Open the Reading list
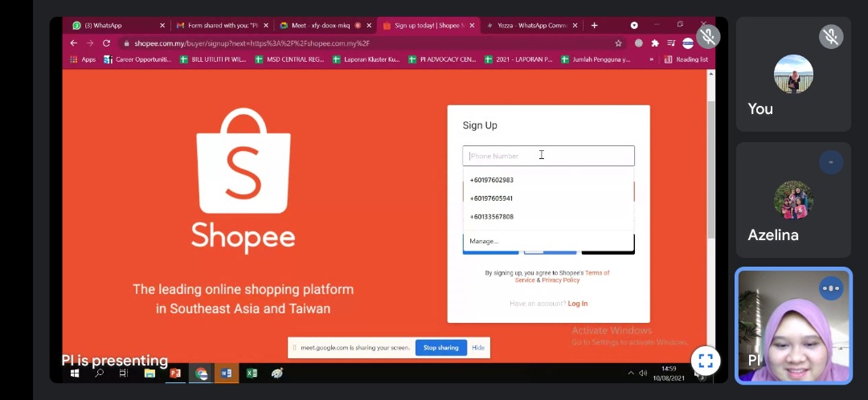Viewport: 868px width, 400px height. click(686, 59)
